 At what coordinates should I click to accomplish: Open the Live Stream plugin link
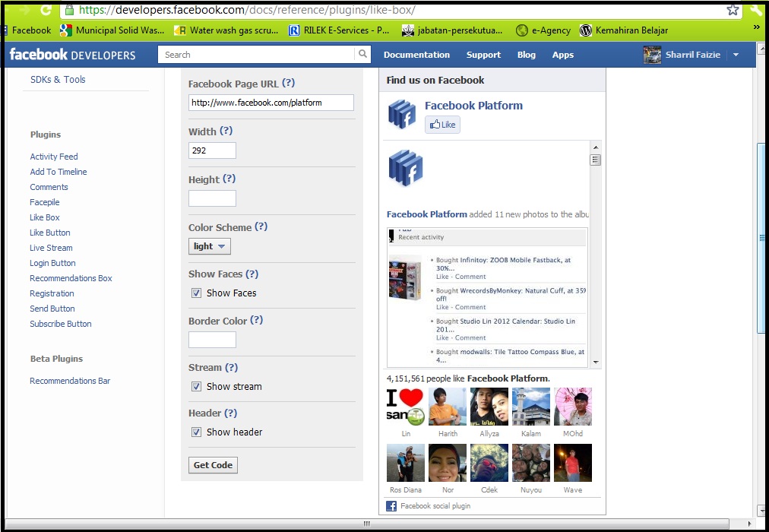51,248
